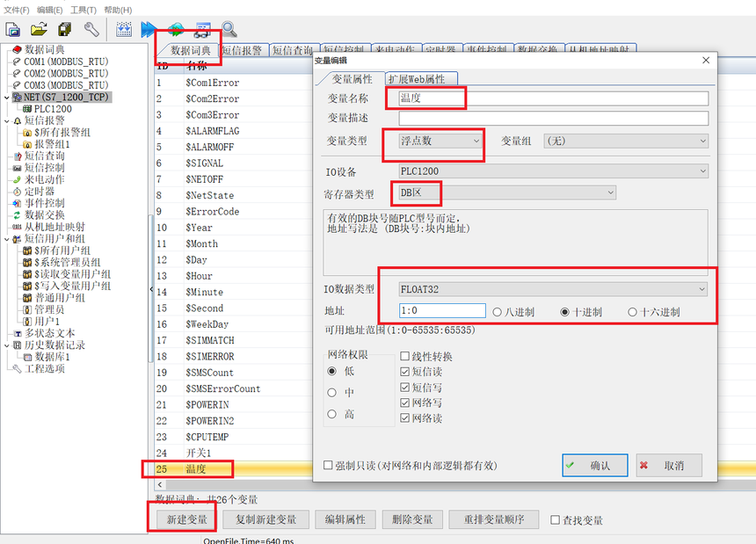Click the new project toolbar icon
The image size is (756, 544).
(x=12, y=29)
